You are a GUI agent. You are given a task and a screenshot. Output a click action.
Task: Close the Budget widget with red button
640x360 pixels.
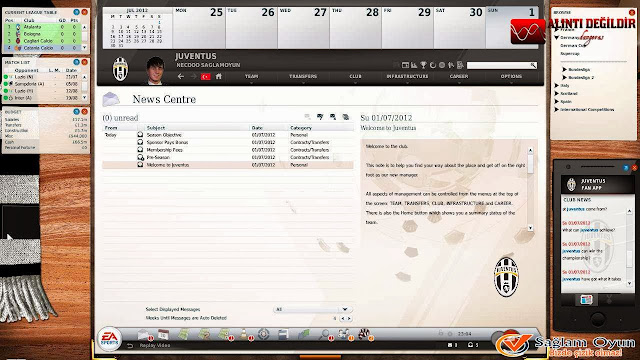click(84, 111)
